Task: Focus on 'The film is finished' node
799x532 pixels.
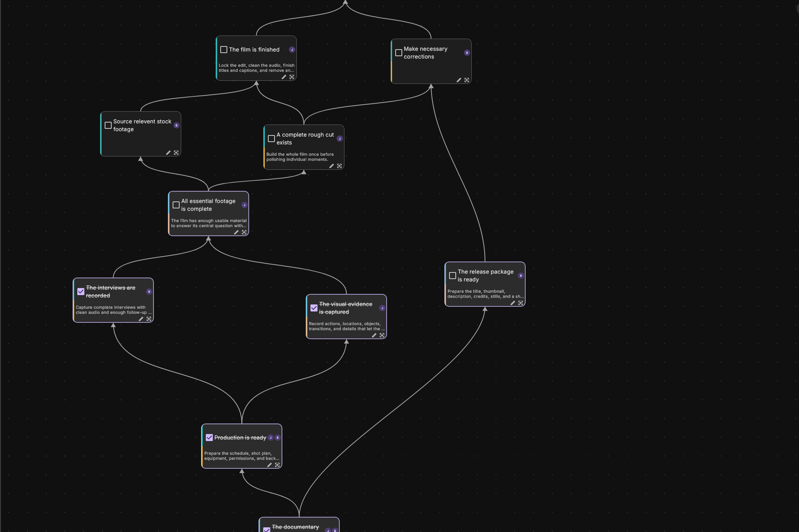Action: [x=292, y=77]
